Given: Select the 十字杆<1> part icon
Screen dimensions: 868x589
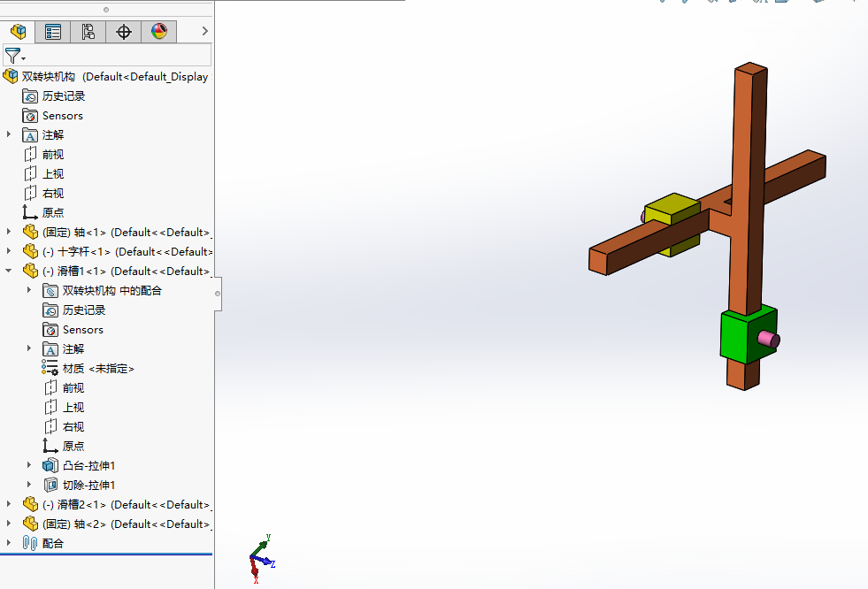Looking at the screenshot, I should click(x=30, y=252).
